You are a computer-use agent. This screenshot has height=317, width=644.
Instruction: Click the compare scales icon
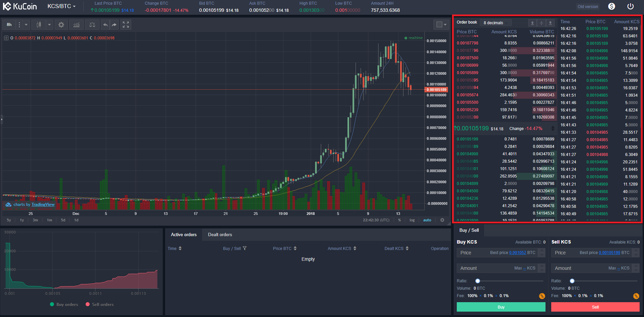(x=92, y=25)
